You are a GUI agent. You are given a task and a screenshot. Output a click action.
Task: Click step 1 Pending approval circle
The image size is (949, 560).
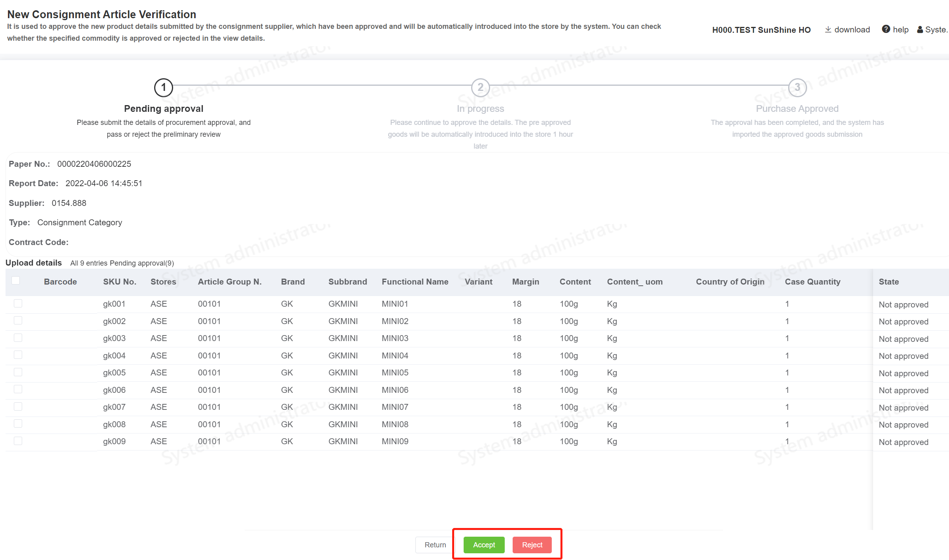163,87
